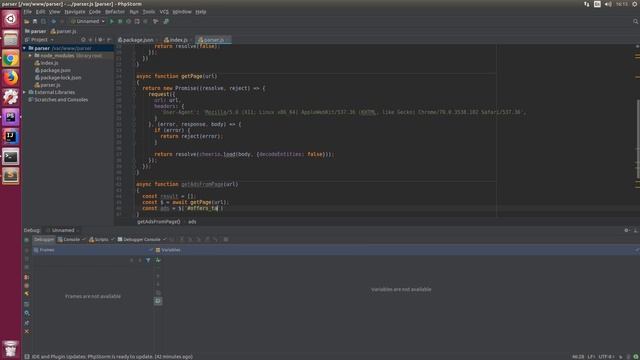Screen dimensions: 640x360
Task: Click UTF-8 encoding in status bar
Action: (606, 357)
